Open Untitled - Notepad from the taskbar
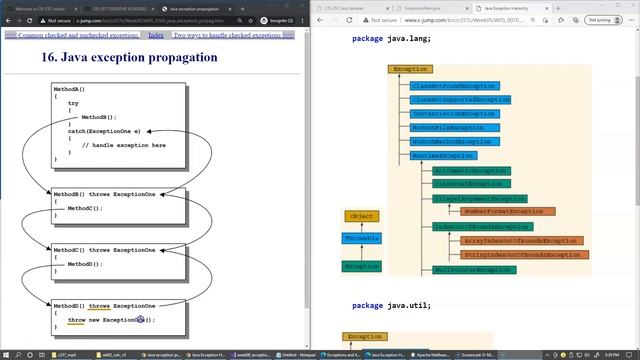The height and width of the screenshot is (360, 640). click(x=296, y=355)
